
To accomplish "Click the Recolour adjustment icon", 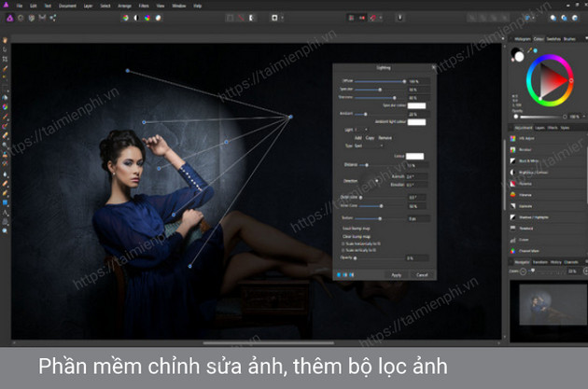I will tap(512, 149).
